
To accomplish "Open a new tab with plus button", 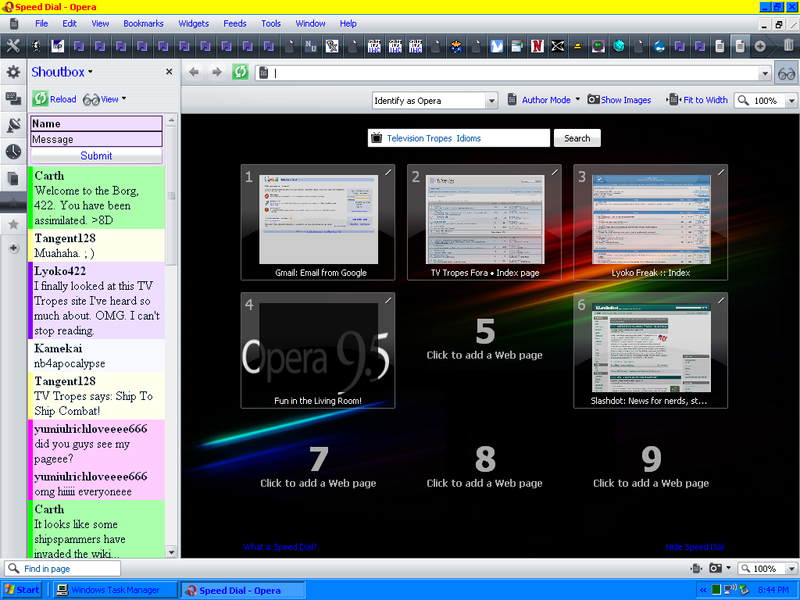I will (x=760, y=46).
